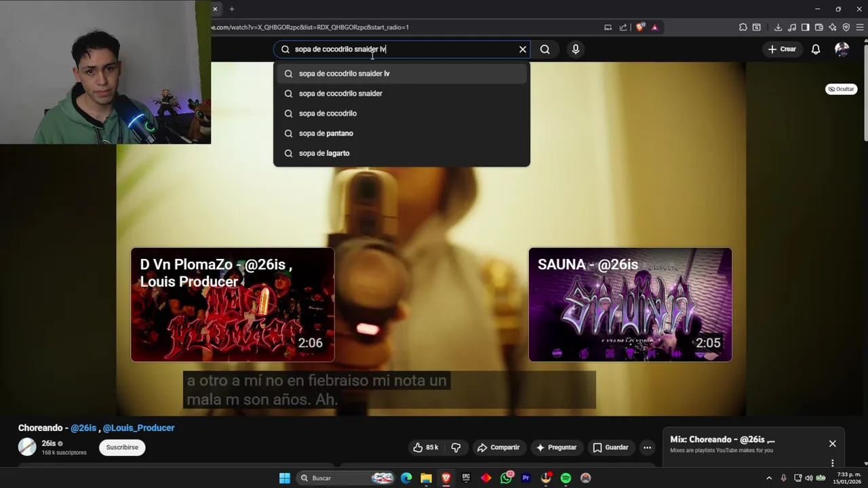Open the YouTube account avatar menu
The width and height of the screenshot is (868, 488).
[842, 49]
